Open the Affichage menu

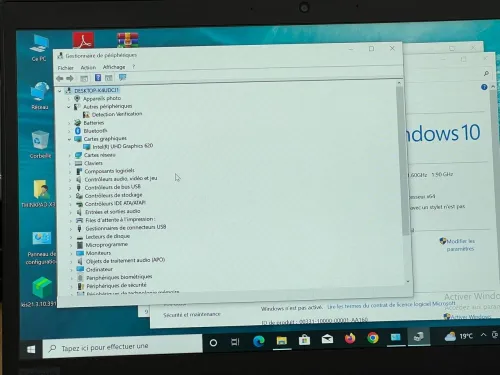[x=114, y=67]
